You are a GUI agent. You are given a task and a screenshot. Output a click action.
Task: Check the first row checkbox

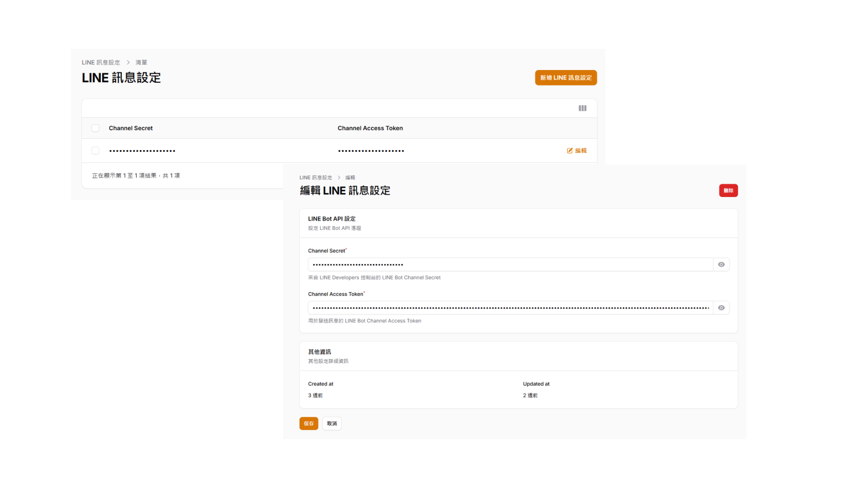click(x=95, y=151)
